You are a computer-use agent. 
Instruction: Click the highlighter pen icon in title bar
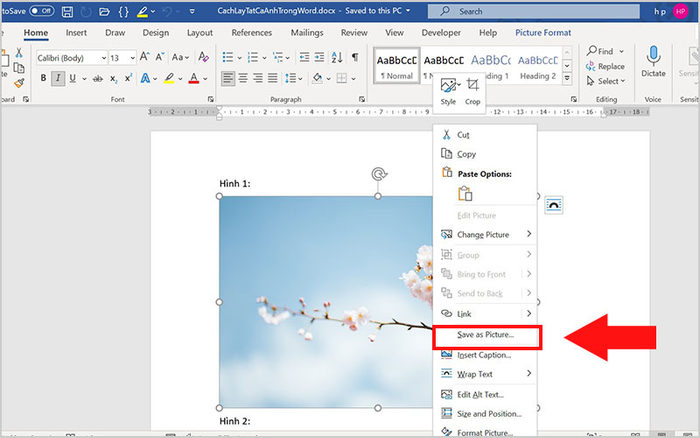point(142,12)
